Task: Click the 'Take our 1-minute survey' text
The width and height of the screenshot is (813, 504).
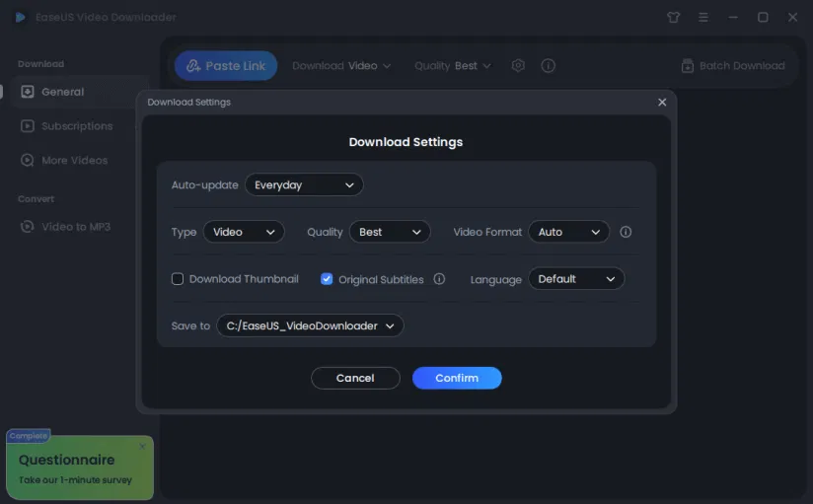Action: (x=75, y=480)
